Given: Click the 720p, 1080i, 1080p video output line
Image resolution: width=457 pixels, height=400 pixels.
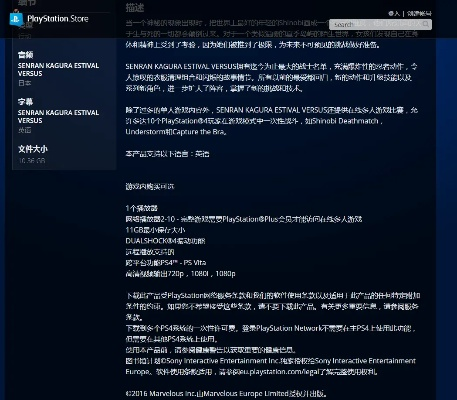Looking at the screenshot, I should (180, 274).
